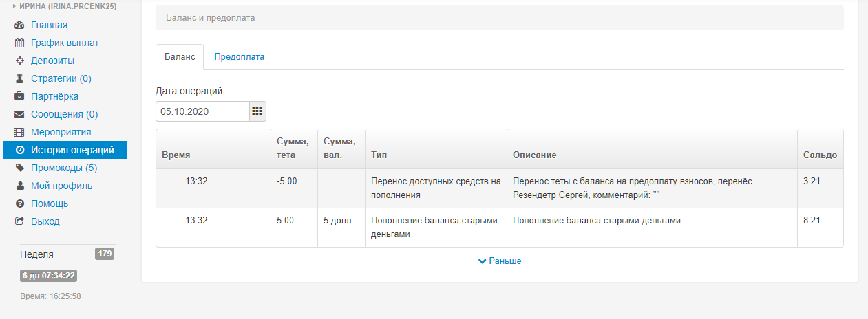Viewport: 868px width, 319px height.
Task: Click user icon next to Мой профиль
Action: [19, 186]
